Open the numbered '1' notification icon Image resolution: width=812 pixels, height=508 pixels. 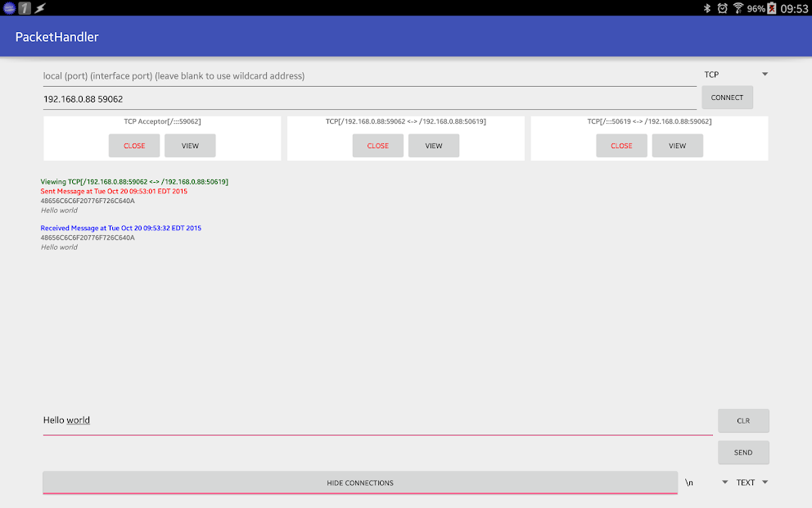coord(25,7)
